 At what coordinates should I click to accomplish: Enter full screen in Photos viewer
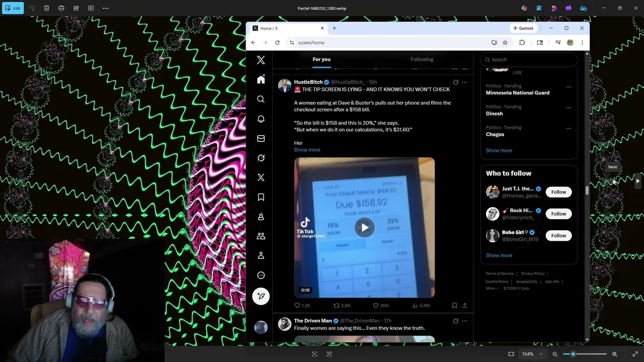(x=635, y=354)
